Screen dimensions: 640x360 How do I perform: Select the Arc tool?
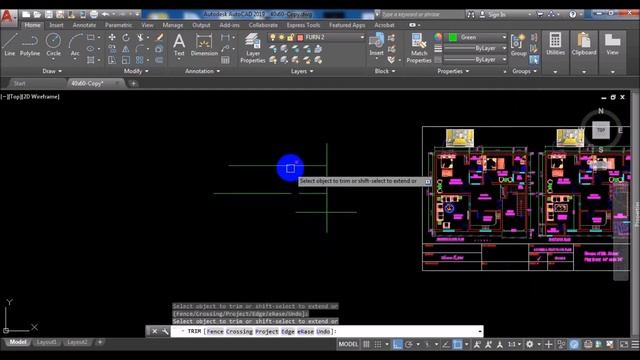(75, 44)
